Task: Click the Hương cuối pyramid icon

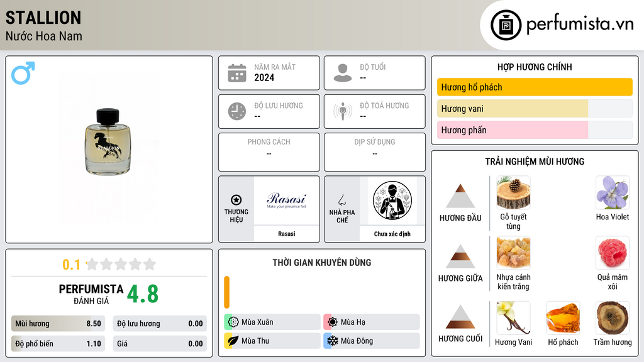Action: (x=460, y=317)
